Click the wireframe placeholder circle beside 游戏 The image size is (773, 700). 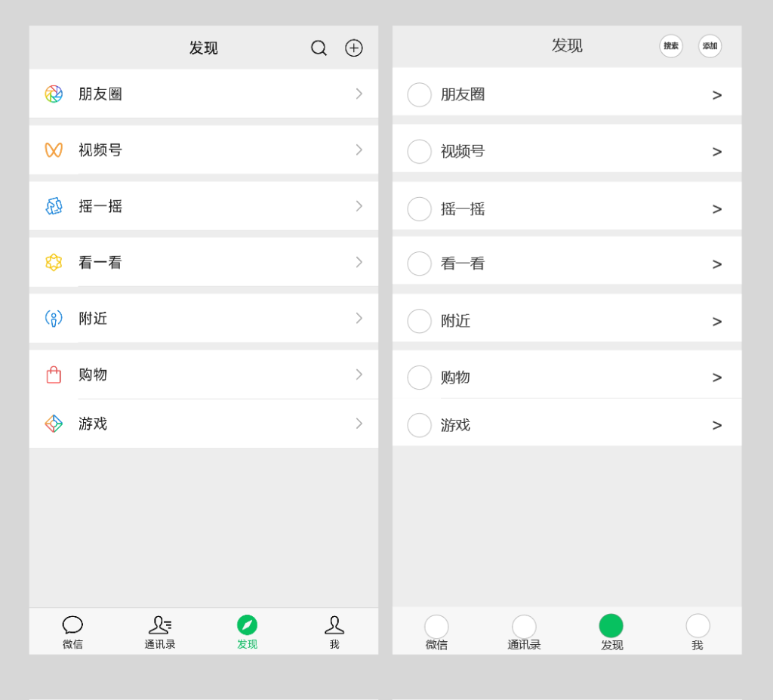pos(420,425)
